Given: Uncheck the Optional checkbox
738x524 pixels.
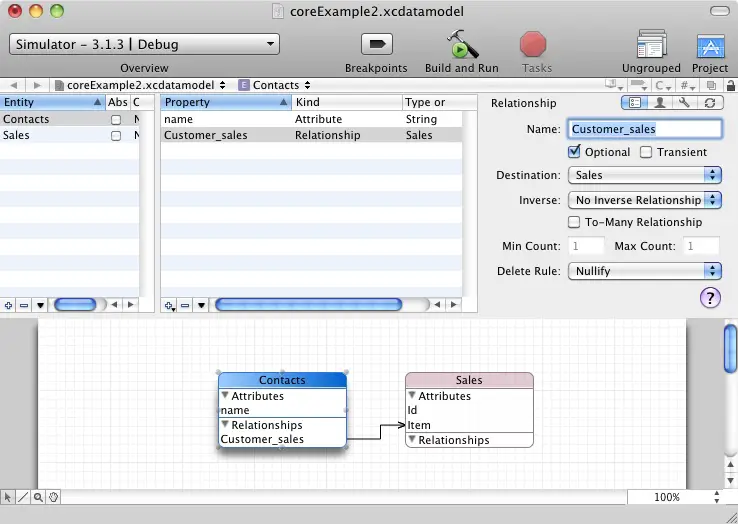Looking at the screenshot, I should (x=574, y=152).
